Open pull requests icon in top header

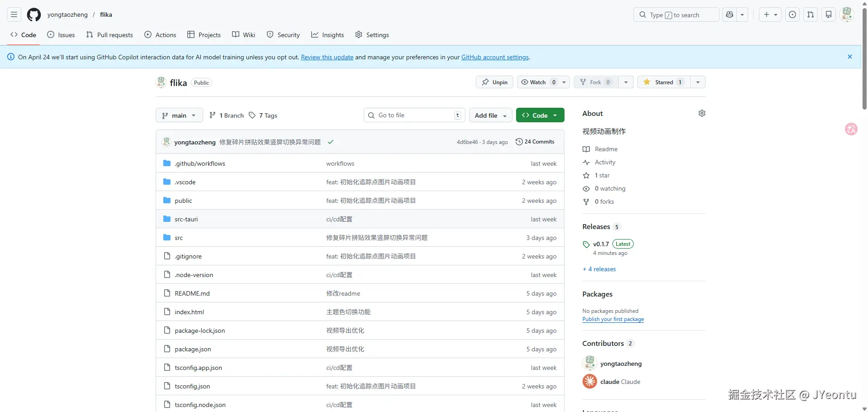pos(811,14)
